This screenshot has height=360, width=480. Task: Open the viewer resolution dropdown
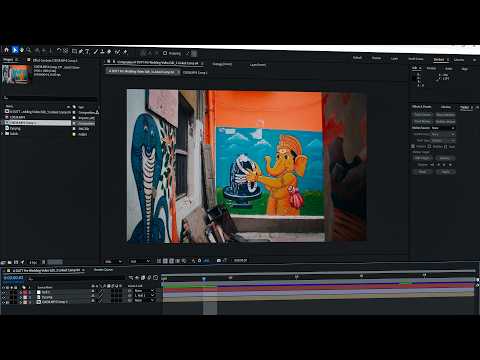pyautogui.click(x=140, y=262)
